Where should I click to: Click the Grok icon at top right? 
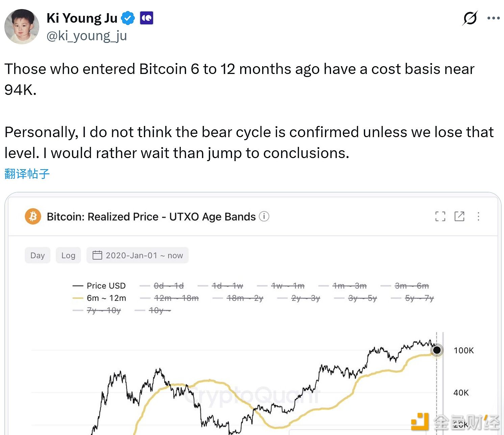[x=470, y=18]
